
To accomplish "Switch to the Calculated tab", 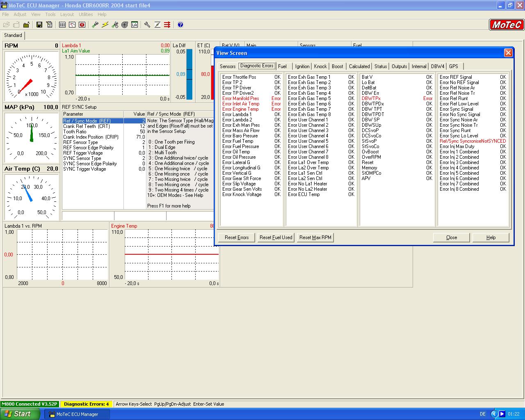I will [359, 66].
